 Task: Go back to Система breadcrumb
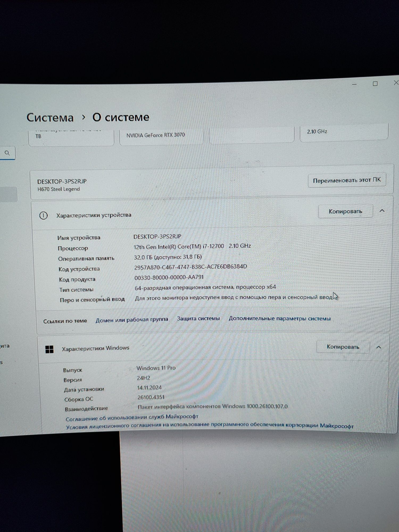(x=50, y=118)
